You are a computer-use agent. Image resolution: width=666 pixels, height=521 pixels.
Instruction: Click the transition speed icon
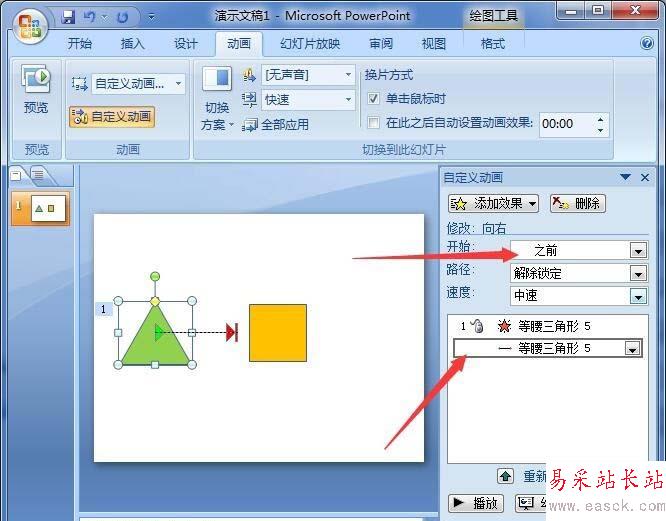pos(249,100)
